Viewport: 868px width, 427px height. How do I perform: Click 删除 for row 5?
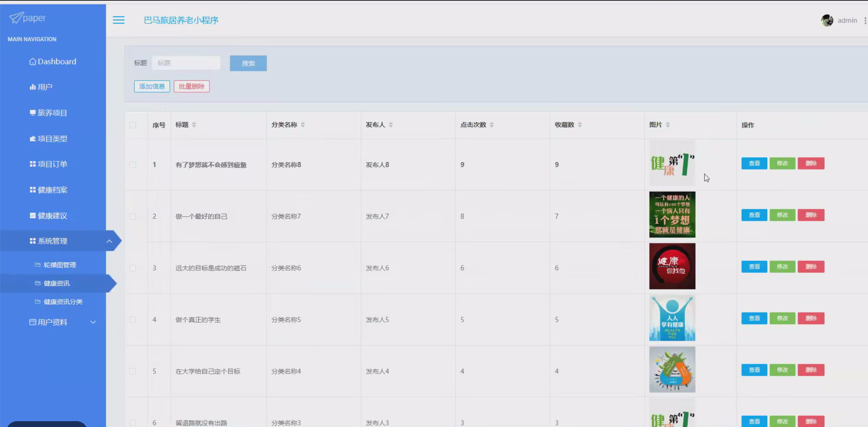tap(811, 370)
